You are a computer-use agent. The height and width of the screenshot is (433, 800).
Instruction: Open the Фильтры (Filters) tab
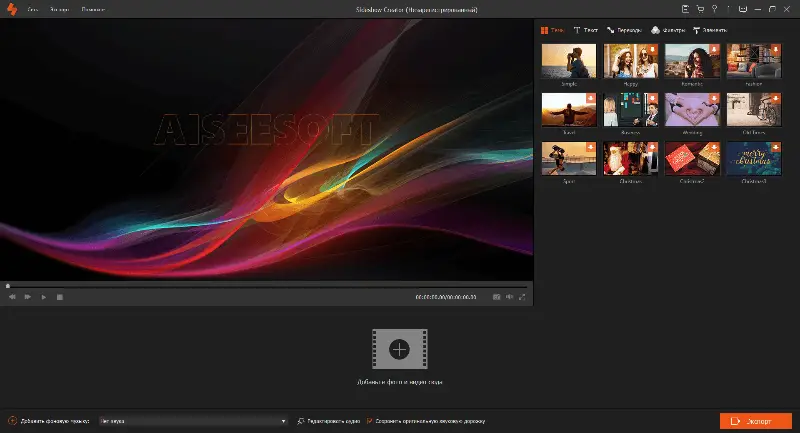click(668, 31)
